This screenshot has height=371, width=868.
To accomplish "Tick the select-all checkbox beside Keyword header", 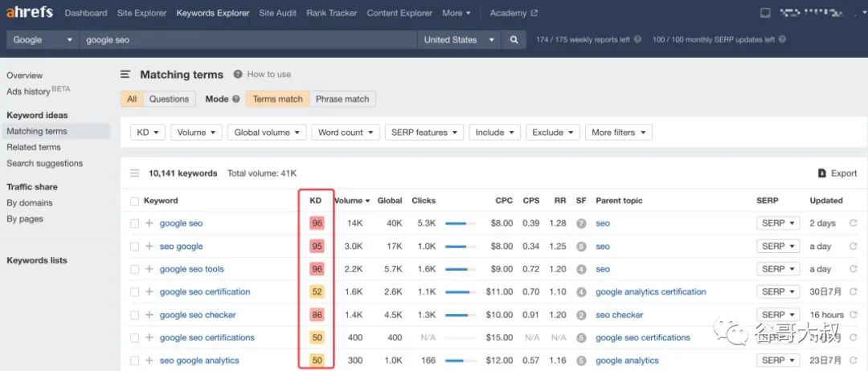I will tap(134, 202).
